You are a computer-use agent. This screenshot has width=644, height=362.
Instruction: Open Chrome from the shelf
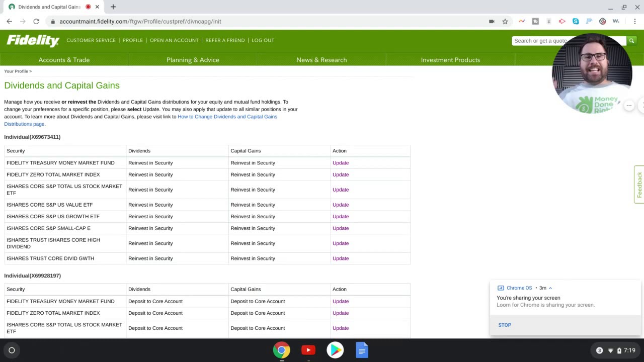click(282, 350)
